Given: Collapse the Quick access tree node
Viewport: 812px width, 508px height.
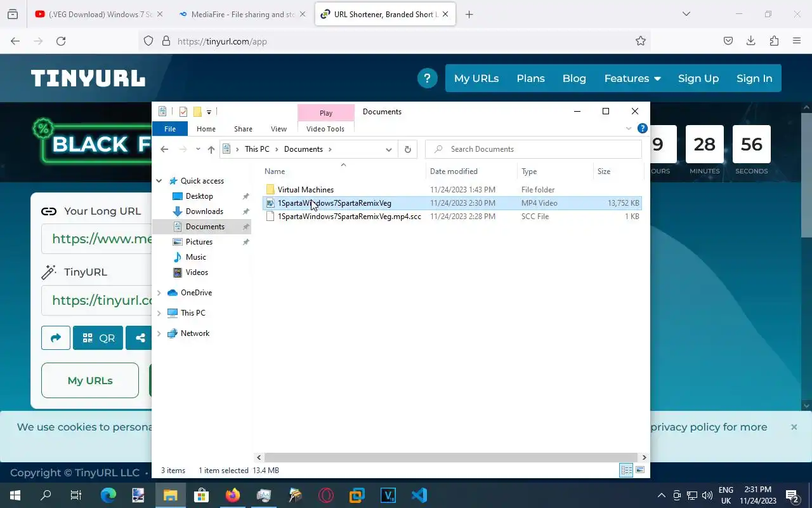Looking at the screenshot, I should click(x=159, y=181).
